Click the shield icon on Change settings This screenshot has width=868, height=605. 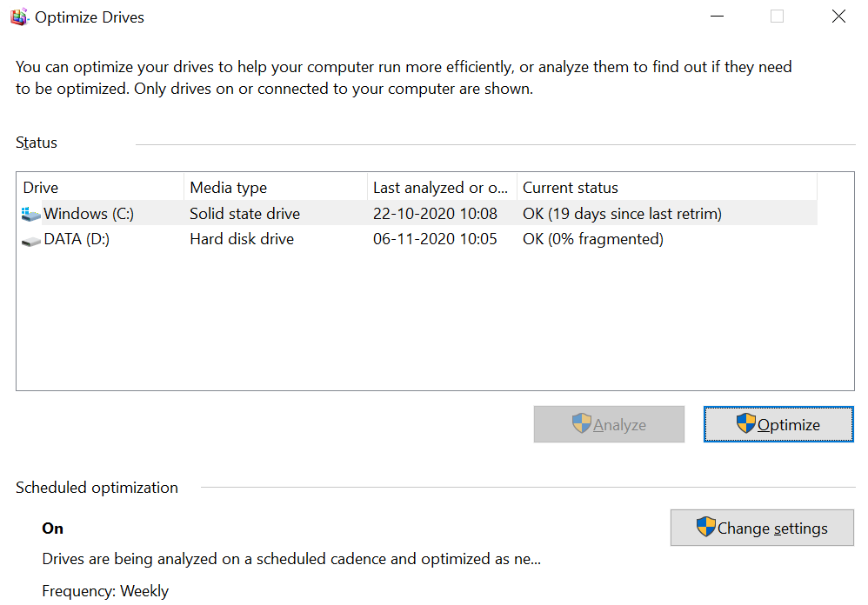coord(704,528)
